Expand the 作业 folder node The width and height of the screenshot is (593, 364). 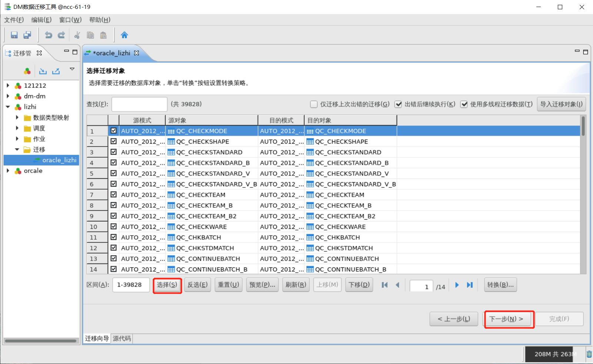pos(17,139)
